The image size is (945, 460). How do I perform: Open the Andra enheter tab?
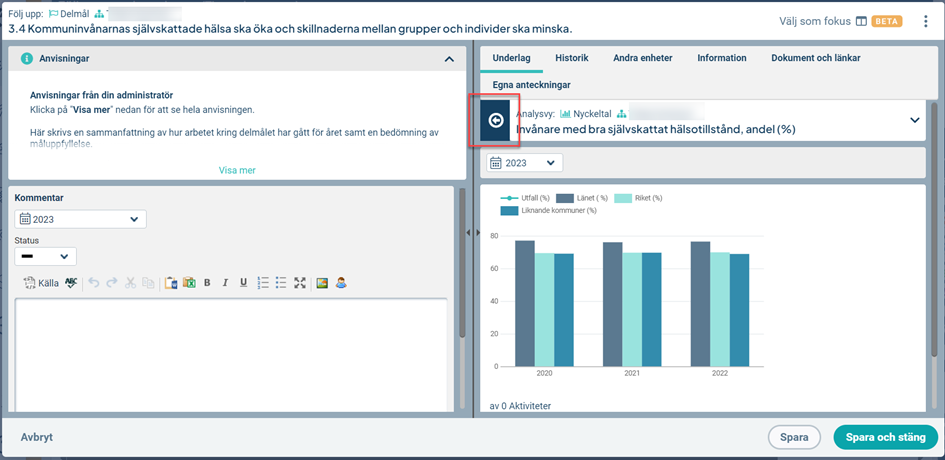pyautogui.click(x=642, y=58)
